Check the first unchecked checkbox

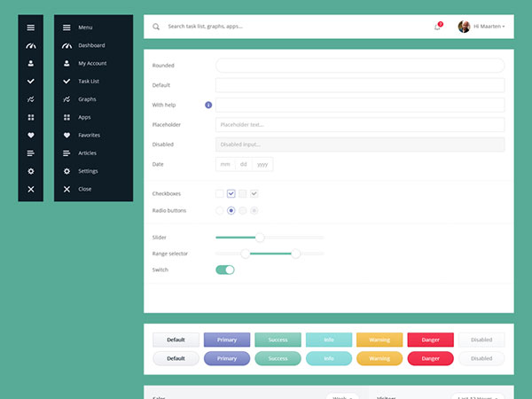click(x=220, y=193)
